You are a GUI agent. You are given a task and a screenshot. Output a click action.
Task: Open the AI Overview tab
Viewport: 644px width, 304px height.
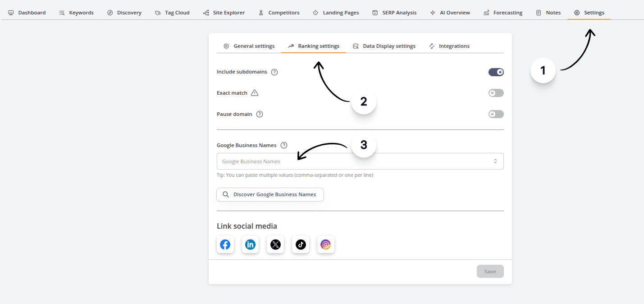click(x=450, y=13)
